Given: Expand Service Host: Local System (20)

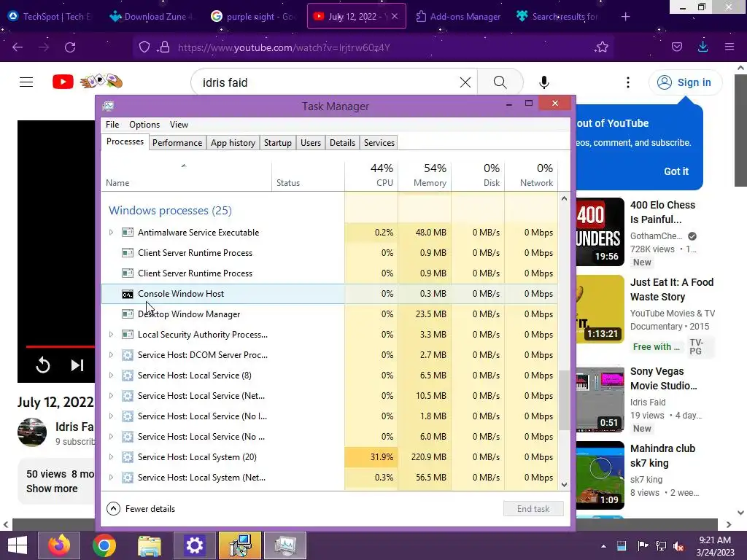Looking at the screenshot, I should point(111,456).
